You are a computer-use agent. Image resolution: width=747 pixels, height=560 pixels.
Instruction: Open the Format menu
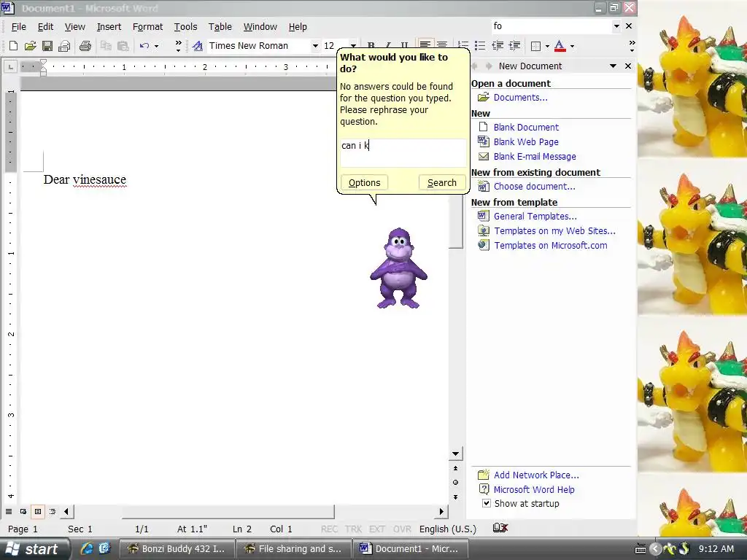point(147,27)
